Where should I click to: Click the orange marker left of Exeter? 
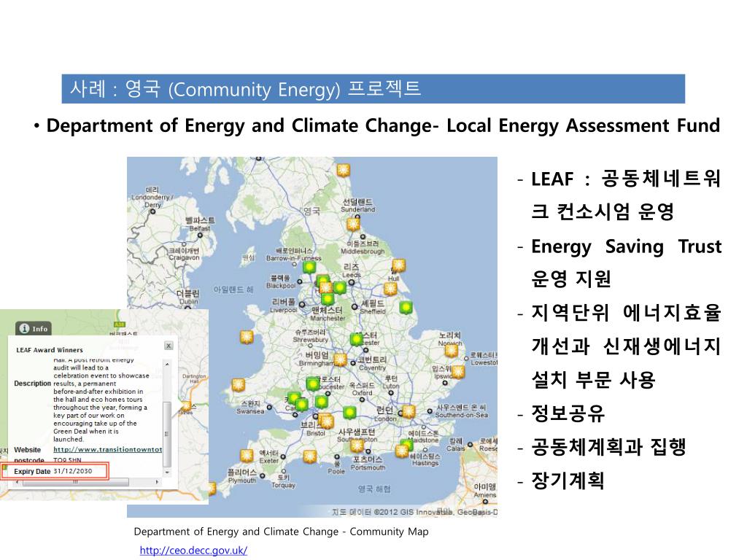247,456
